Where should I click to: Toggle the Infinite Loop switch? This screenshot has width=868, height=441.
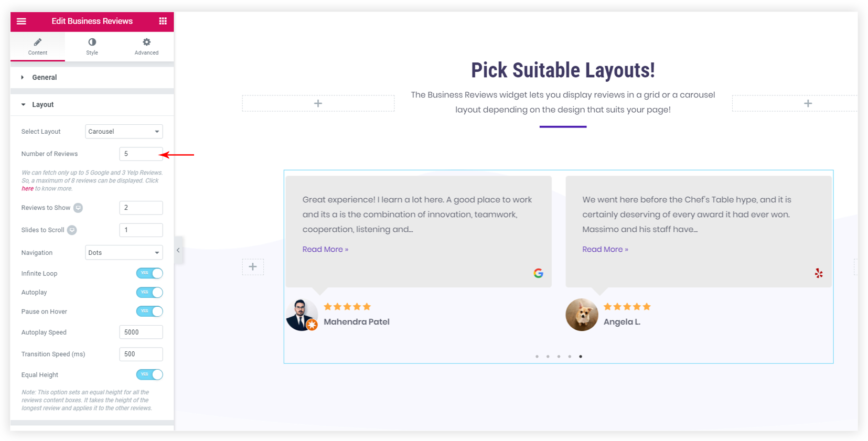tap(149, 273)
